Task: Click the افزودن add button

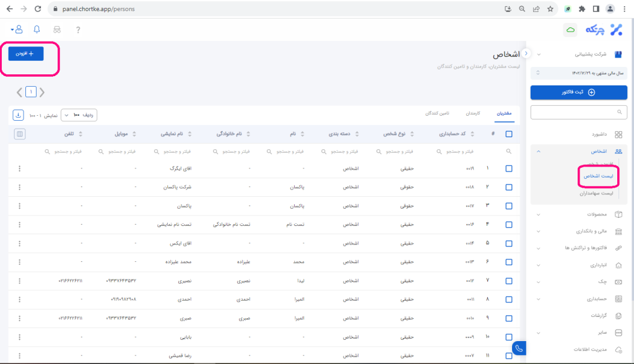Action: point(26,54)
